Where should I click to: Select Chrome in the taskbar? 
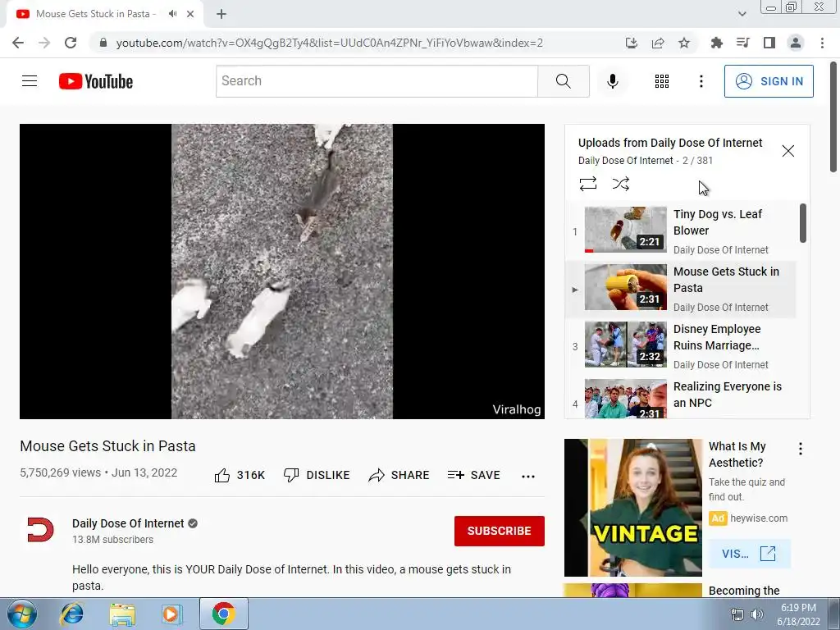(x=223, y=614)
